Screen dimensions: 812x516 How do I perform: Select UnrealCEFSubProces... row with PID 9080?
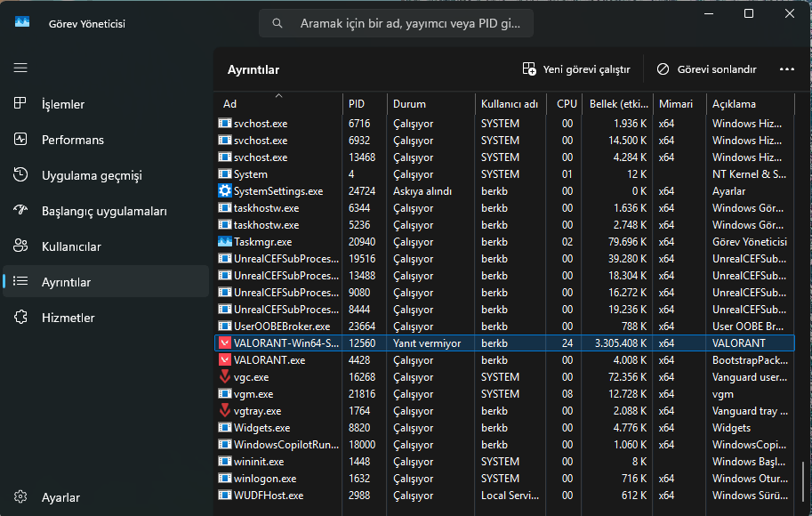[x=504, y=292]
